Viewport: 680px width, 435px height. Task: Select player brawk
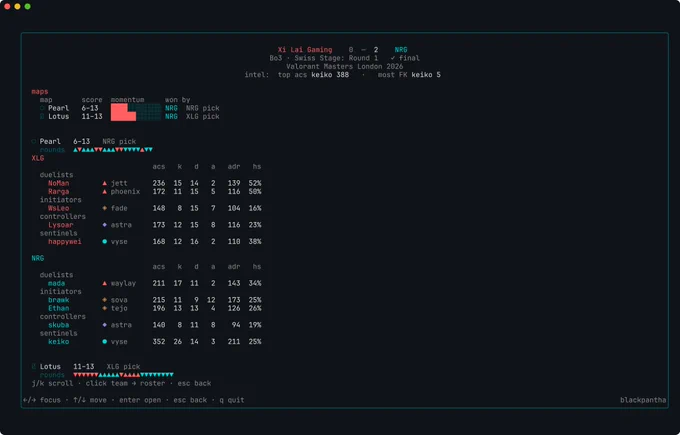[x=59, y=300]
